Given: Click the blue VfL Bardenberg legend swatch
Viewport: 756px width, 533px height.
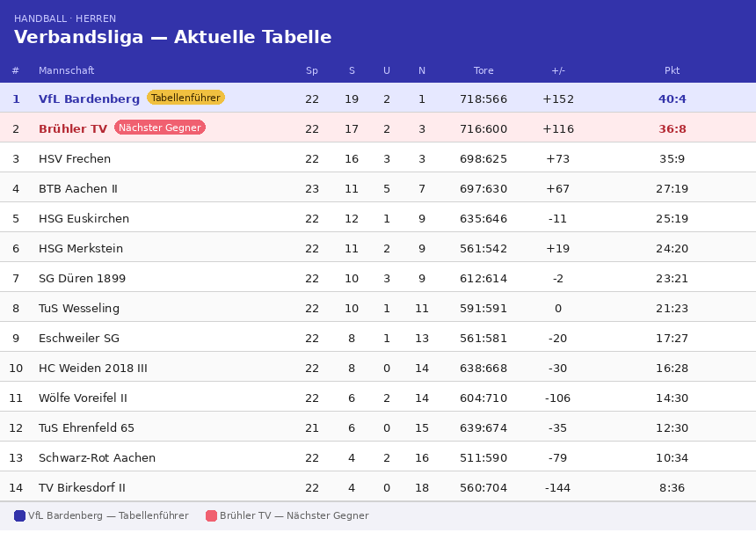Looking at the screenshot, I should [19, 516].
